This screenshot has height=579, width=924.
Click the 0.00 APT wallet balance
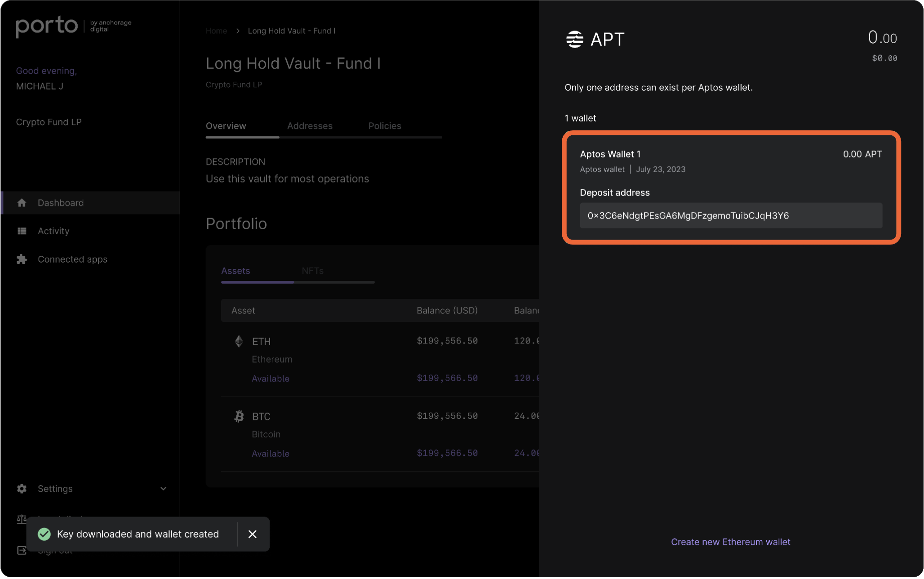tap(862, 154)
